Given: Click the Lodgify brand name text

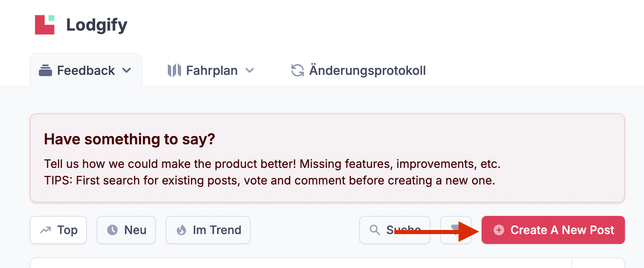Looking at the screenshot, I should (x=97, y=25).
